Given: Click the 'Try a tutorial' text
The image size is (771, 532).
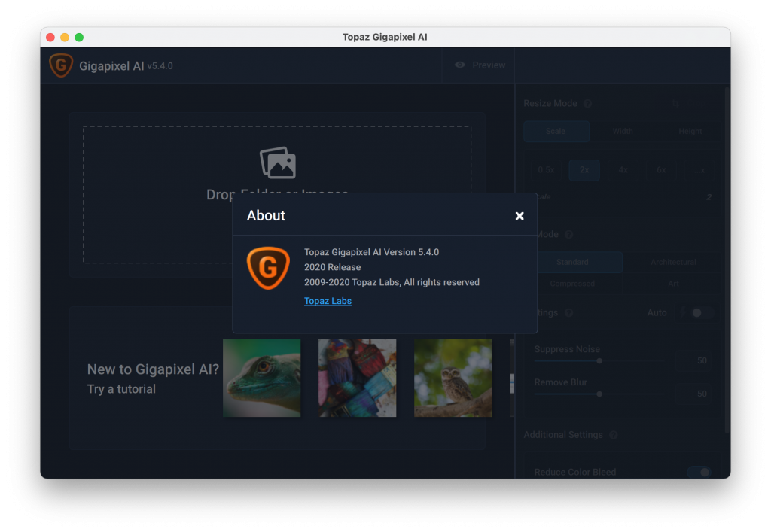Looking at the screenshot, I should click(x=121, y=389).
